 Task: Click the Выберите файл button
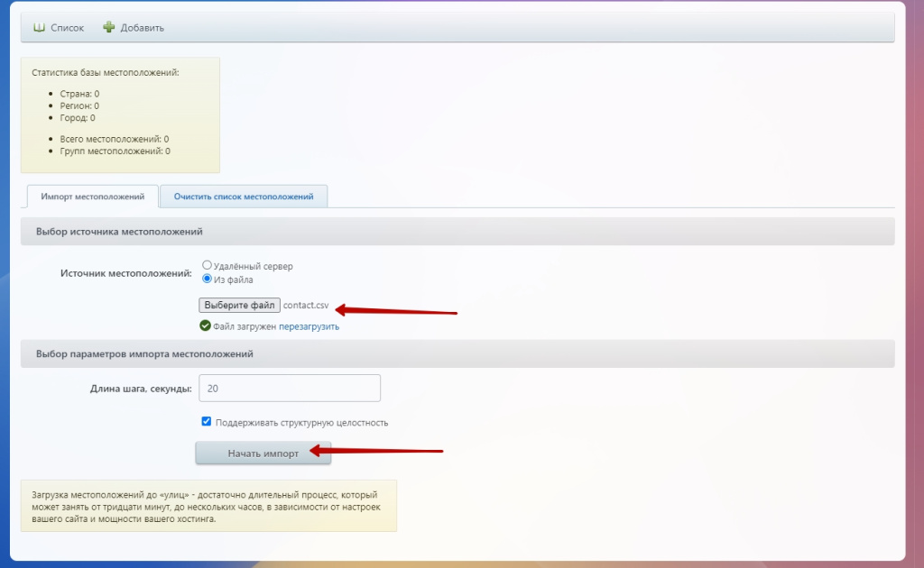(239, 306)
